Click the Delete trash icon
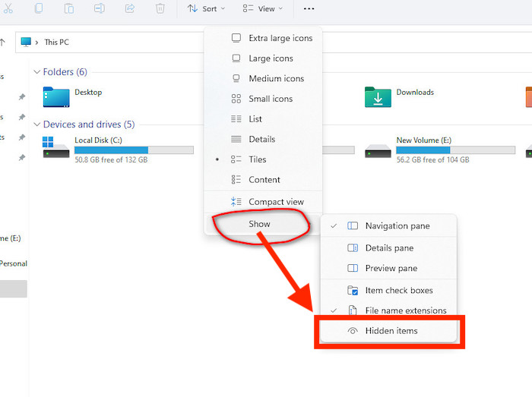The height and width of the screenshot is (397, 532). pos(160,8)
